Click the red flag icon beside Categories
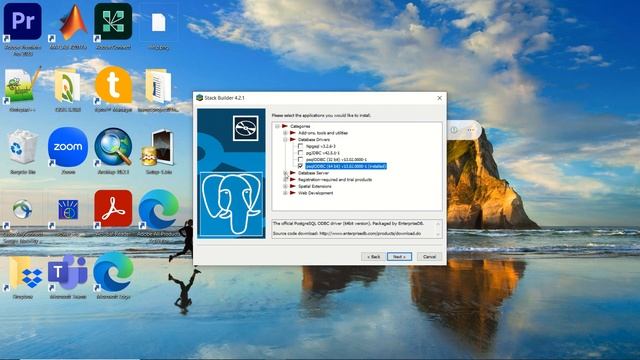The height and width of the screenshot is (360, 640). point(285,126)
